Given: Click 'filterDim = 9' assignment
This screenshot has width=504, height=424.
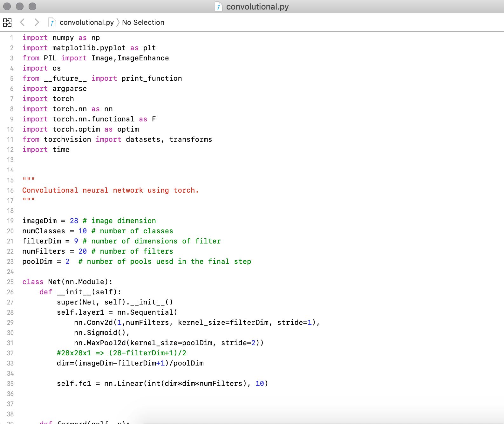Looking at the screenshot, I should [x=50, y=241].
